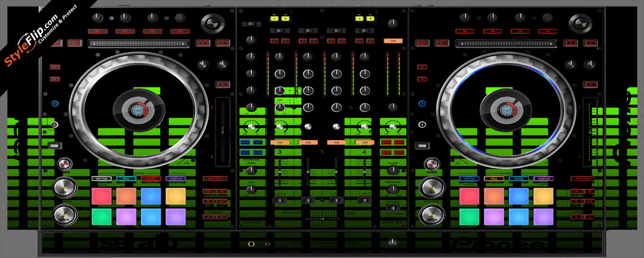Viewport: 644px width, 258px height.
Task: Toggle the first FX ON button, left deck
Action: pos(97,31)
